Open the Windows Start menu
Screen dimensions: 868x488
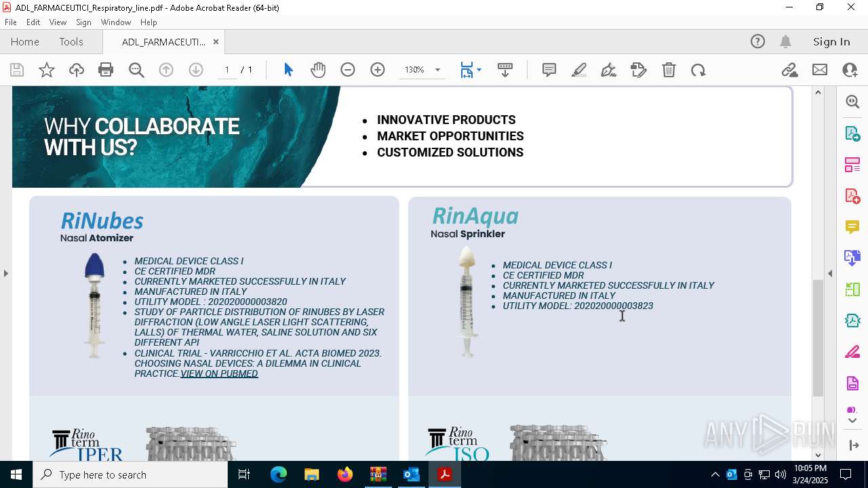click(16, 474)
